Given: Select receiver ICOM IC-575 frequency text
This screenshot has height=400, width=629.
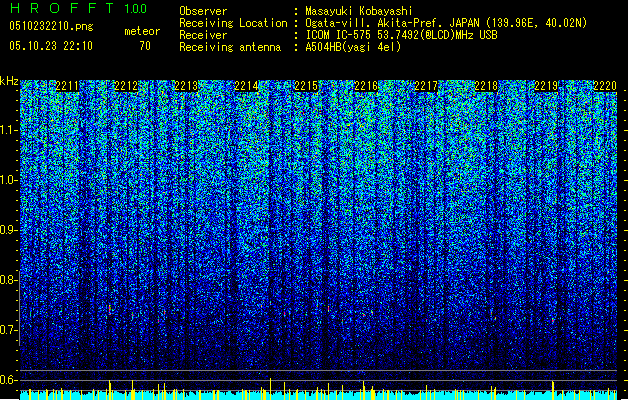Looking at the screenshot, I should pyautogui.click(x=401, y=35).
